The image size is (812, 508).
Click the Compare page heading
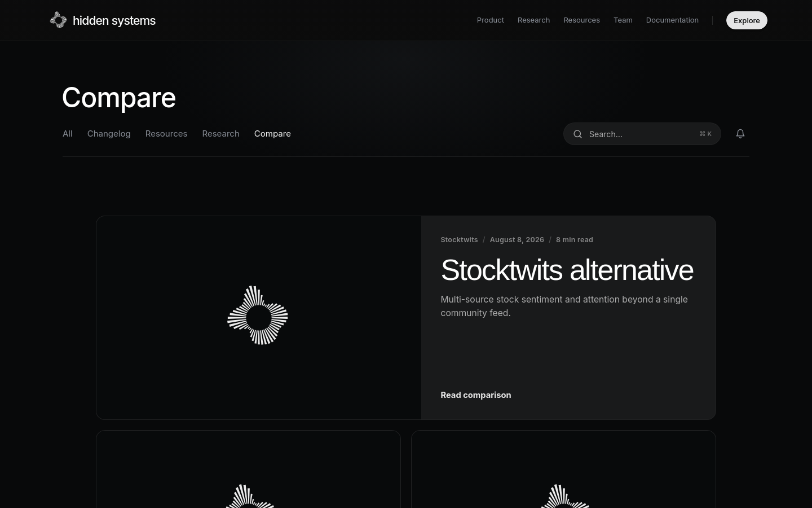click(119, 98)
